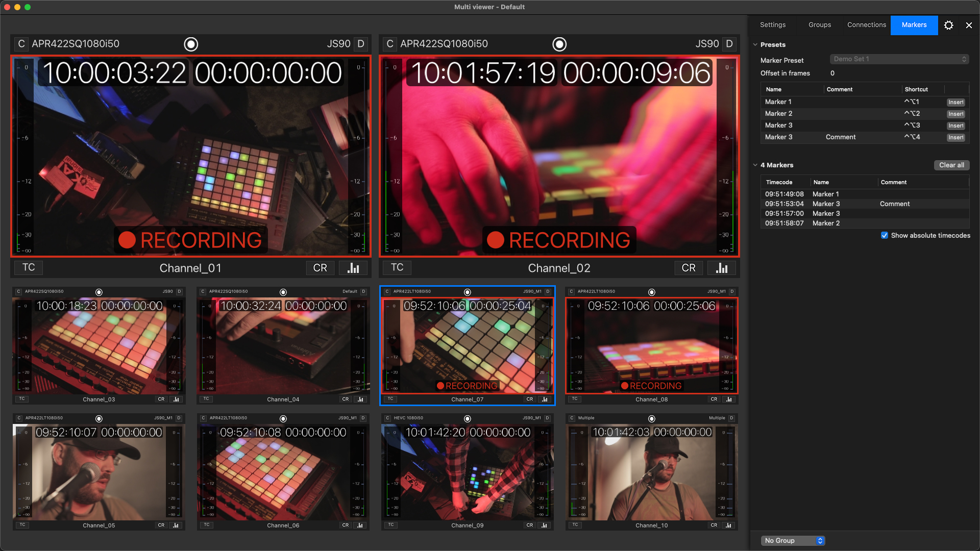This screenshot has height=551, width=980.
Task: Click the Offset in frames value field
Action: click(832, 73)
